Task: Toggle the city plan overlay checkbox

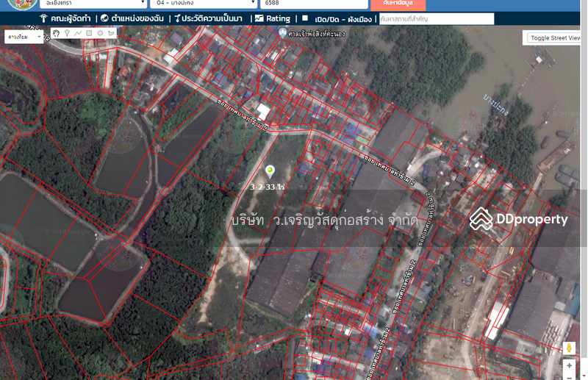Action: (x=305, y=18)
